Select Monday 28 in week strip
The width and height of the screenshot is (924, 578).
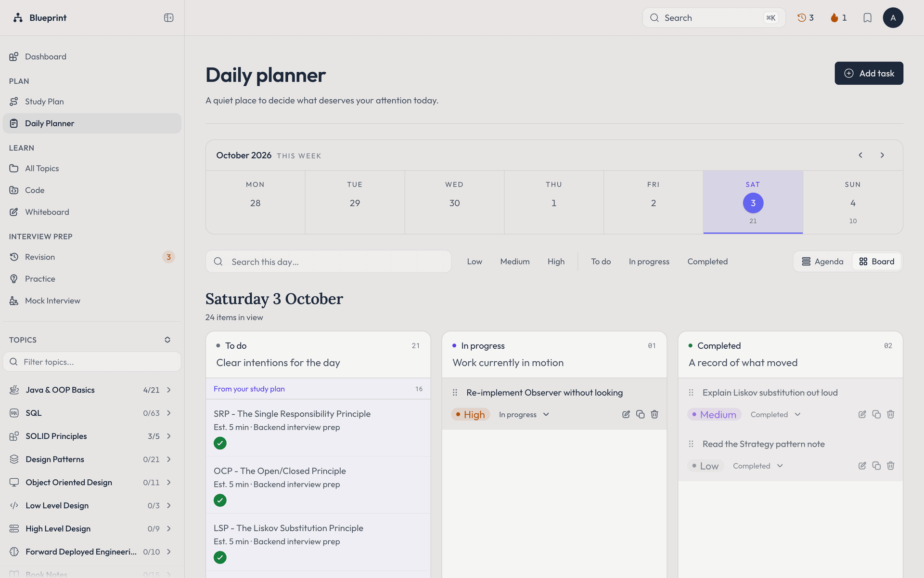(256, 202)
